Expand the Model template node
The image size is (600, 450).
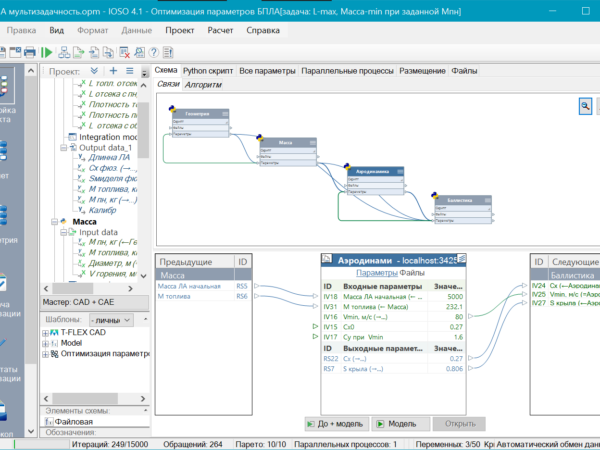[45, 344]
